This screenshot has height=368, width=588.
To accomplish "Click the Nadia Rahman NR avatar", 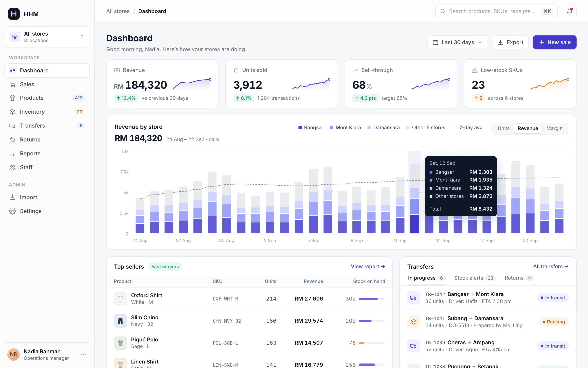I will 13,354.
